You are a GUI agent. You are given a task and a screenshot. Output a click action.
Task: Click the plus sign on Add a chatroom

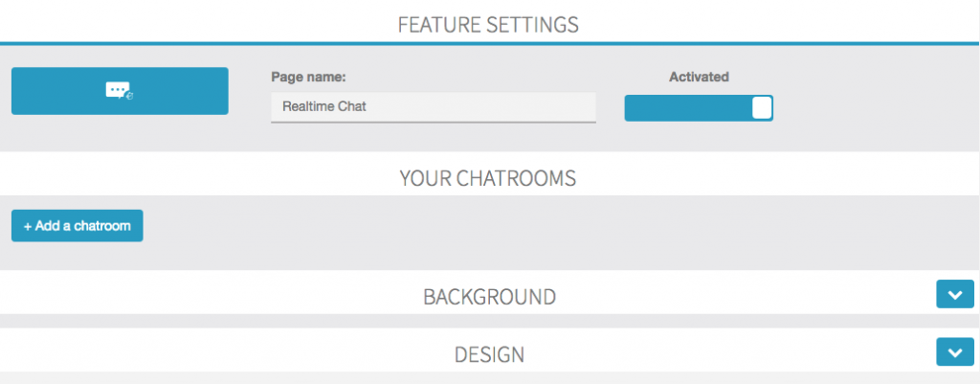28,227
